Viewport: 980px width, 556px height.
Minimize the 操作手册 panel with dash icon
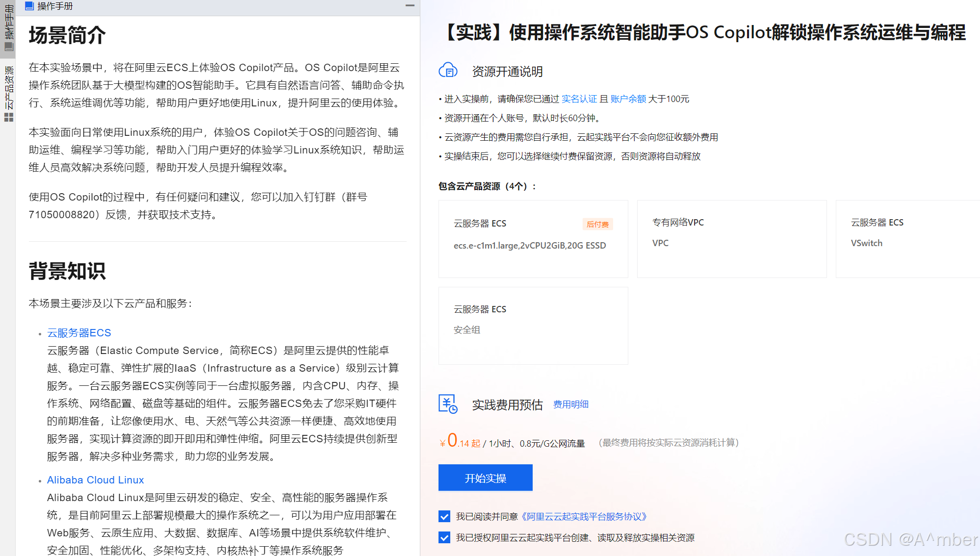click(410, 6)
